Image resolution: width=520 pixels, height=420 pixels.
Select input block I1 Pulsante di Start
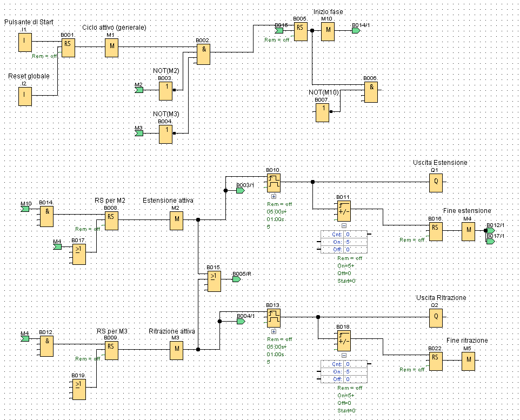(x=25, y=42)
